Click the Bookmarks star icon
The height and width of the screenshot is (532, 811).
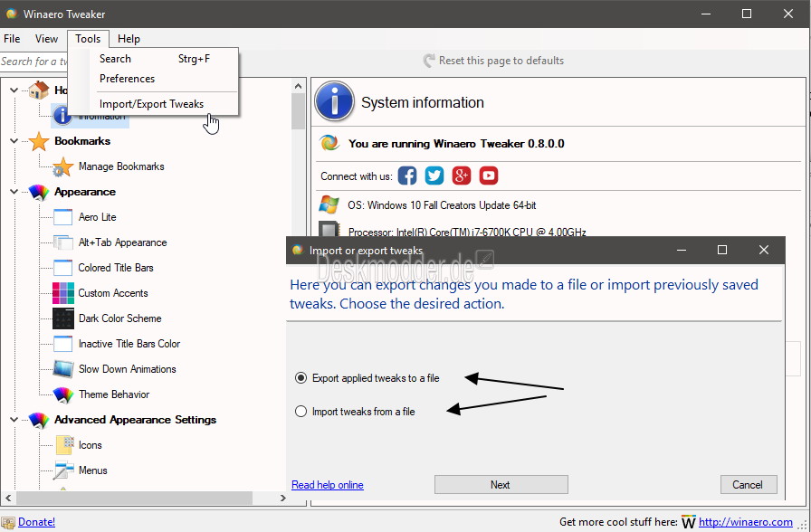[39, 141]
